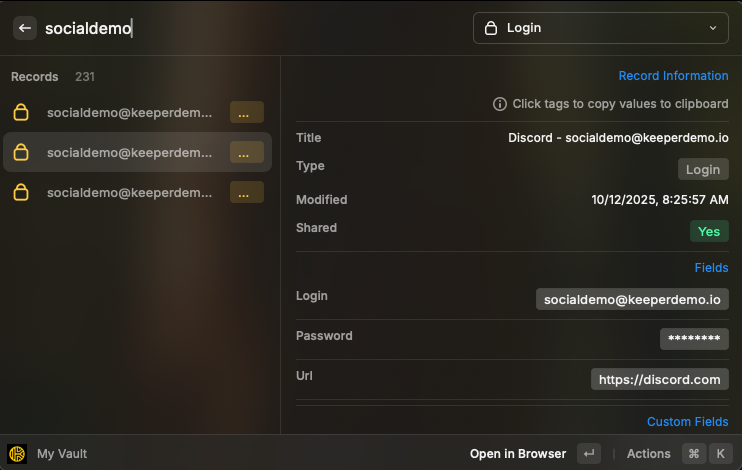Screen dimensions: 742x470
Task: Click in the socialdemo search field
Action: 250,28
